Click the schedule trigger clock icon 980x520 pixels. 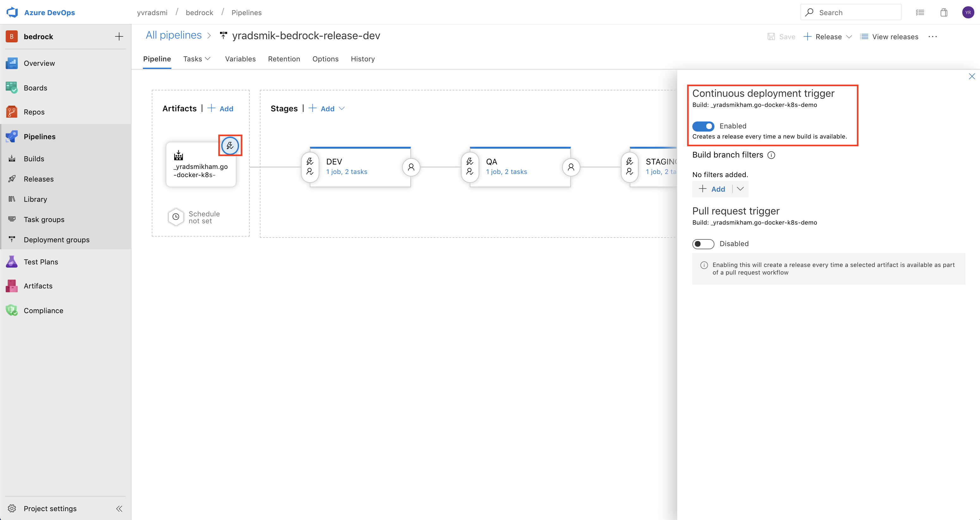(175, 217)
